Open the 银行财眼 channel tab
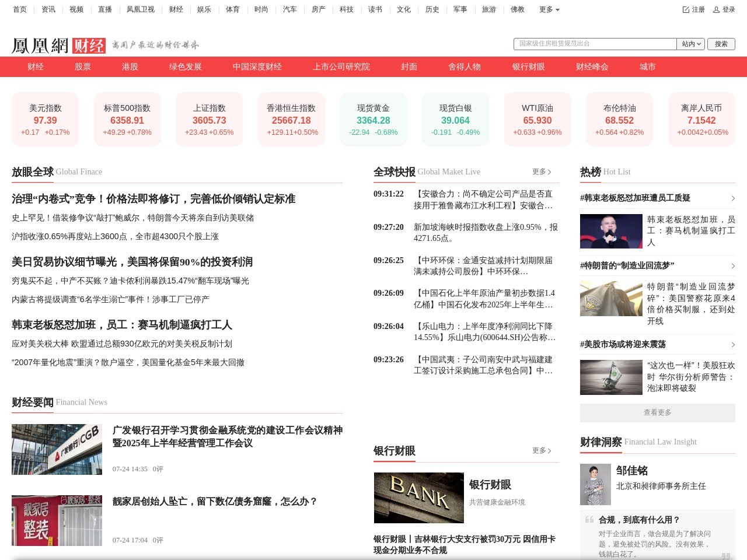 tap(528, 66)
